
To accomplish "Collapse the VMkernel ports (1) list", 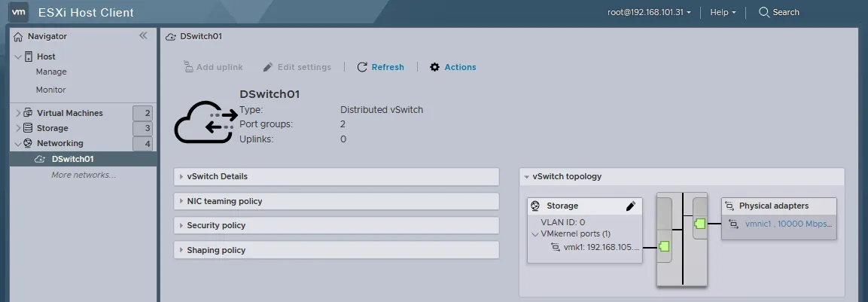I will [535, 234].
